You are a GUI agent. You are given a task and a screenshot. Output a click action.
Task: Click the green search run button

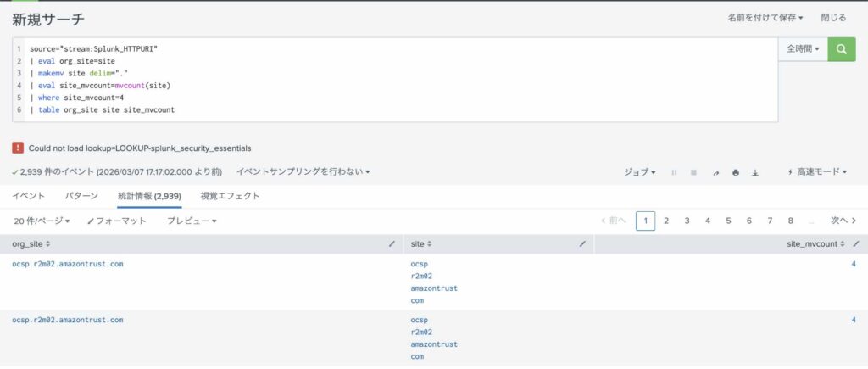click(x=841, y=49)
